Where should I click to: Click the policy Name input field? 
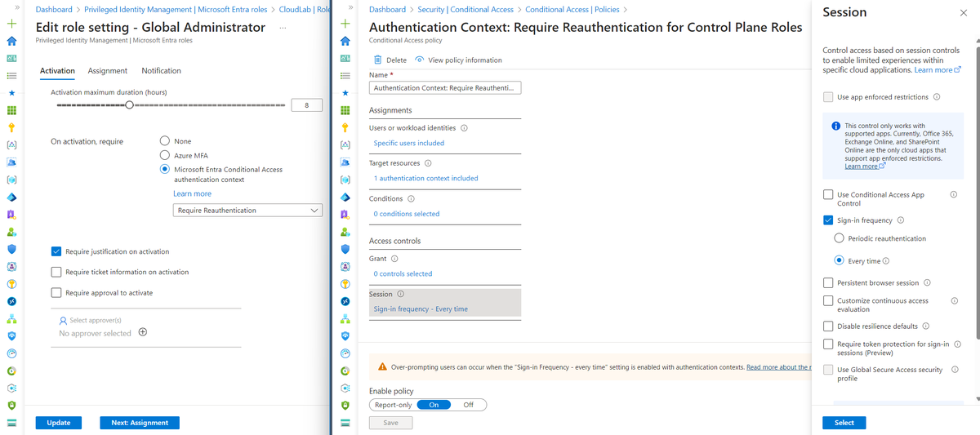coord(445,88)
